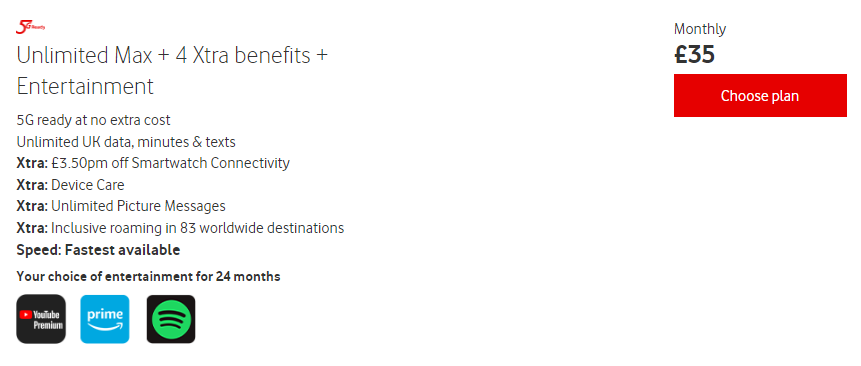Screen dimensions: 861x366
Task: Click the 'Unlimited UK data, minutes & texts' line
Action: coord(126,142)
